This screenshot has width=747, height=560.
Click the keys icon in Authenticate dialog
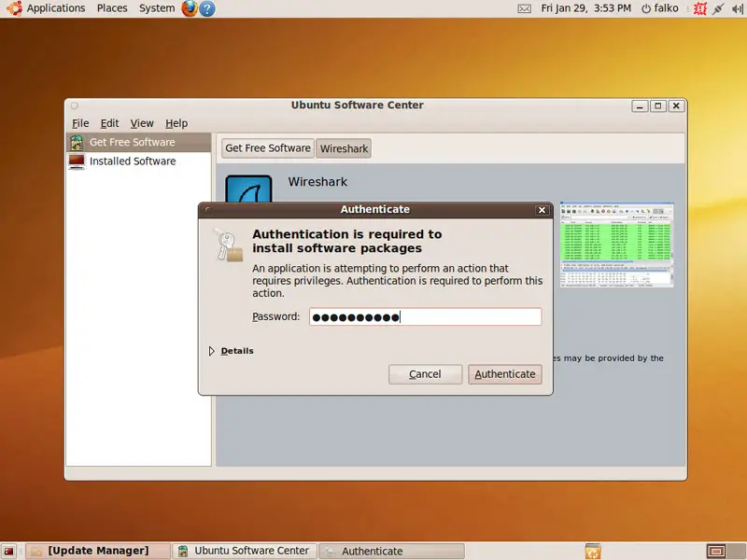coord(227,245)
